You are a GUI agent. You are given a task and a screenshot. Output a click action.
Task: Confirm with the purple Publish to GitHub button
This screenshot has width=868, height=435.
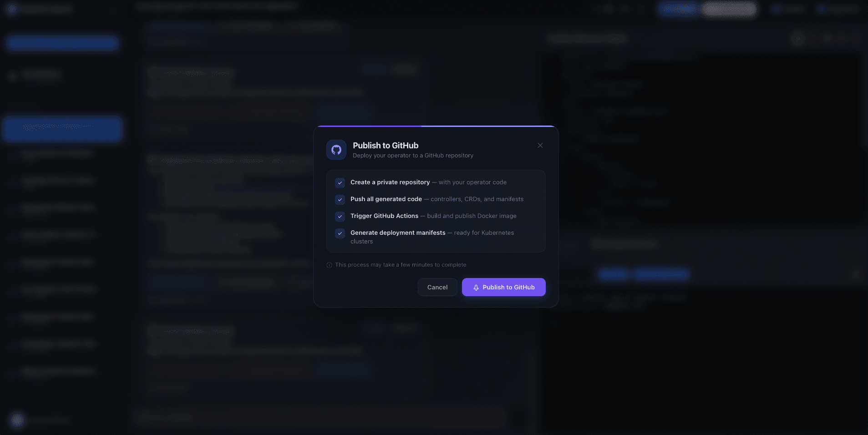click(x=503, y=287)
